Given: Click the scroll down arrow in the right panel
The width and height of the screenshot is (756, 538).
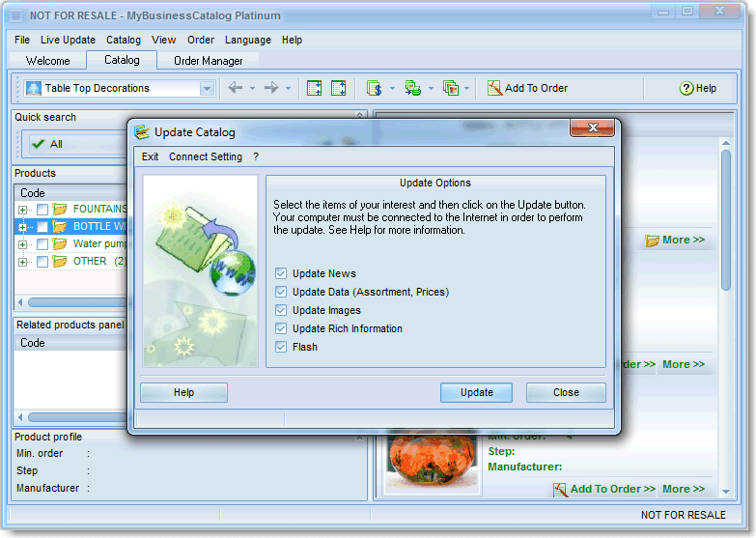Looking at the screenshot, I should pos(726,492).
